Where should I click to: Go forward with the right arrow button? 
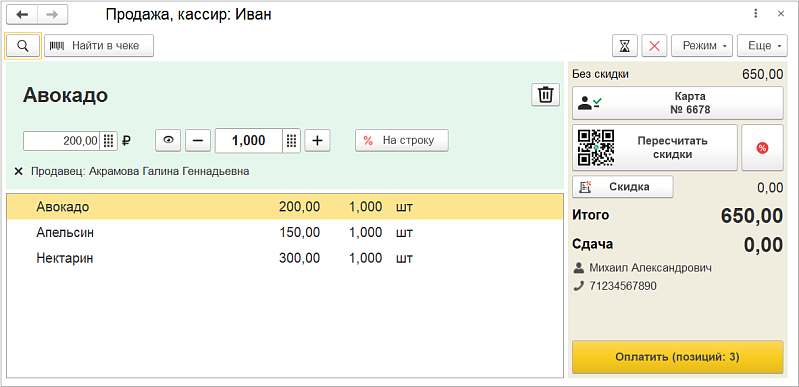[52, 15]
